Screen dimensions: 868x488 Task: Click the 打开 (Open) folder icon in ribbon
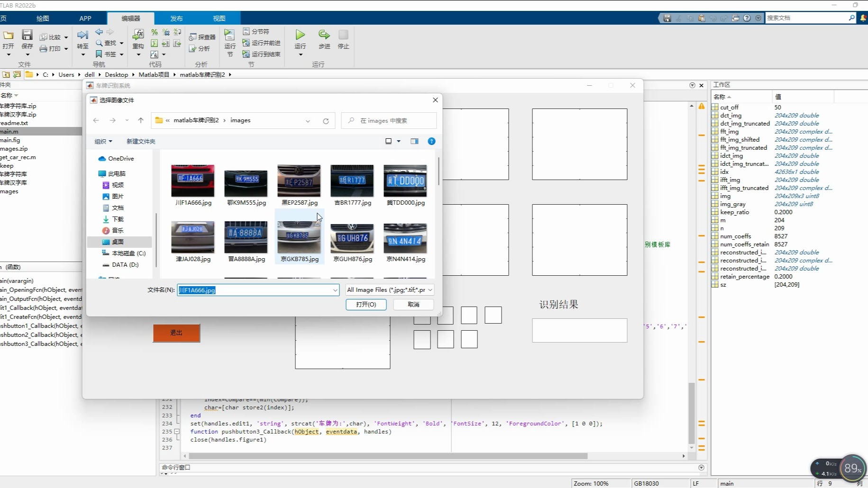click(x=8, y=36)
